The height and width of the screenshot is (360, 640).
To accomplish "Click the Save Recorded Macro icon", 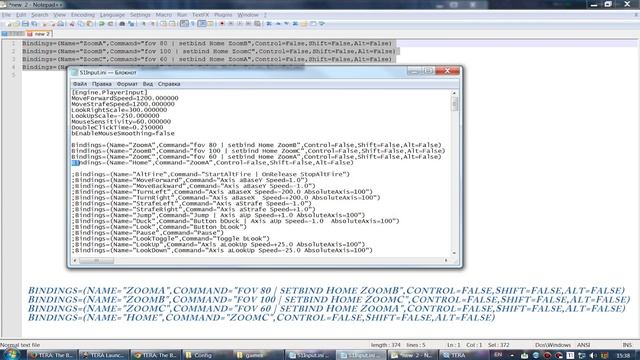I will (x=257, y=24).
